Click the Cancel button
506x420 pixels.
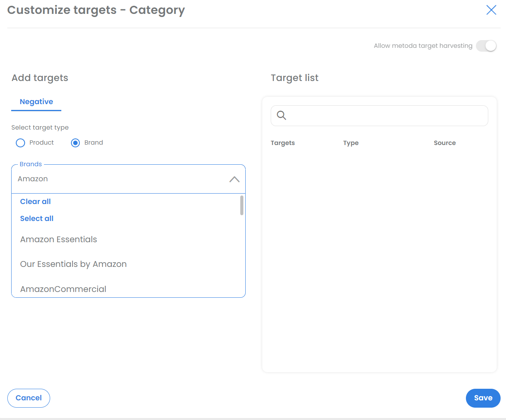click(29, 398)
